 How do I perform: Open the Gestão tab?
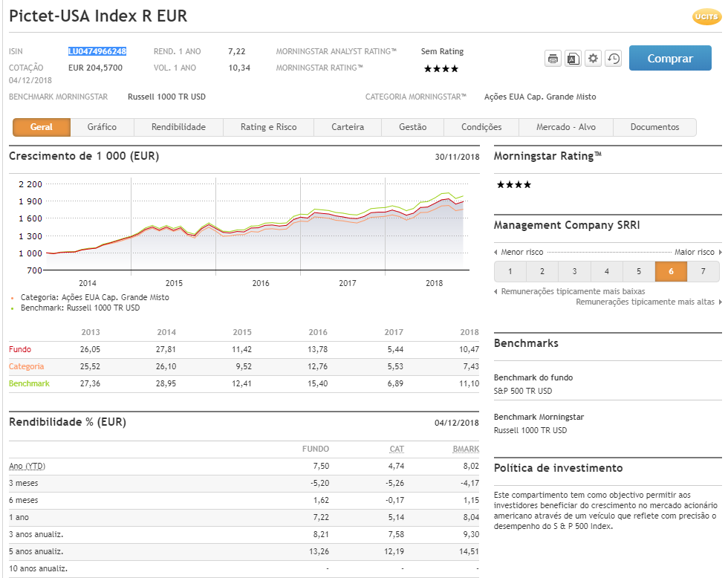412,127
